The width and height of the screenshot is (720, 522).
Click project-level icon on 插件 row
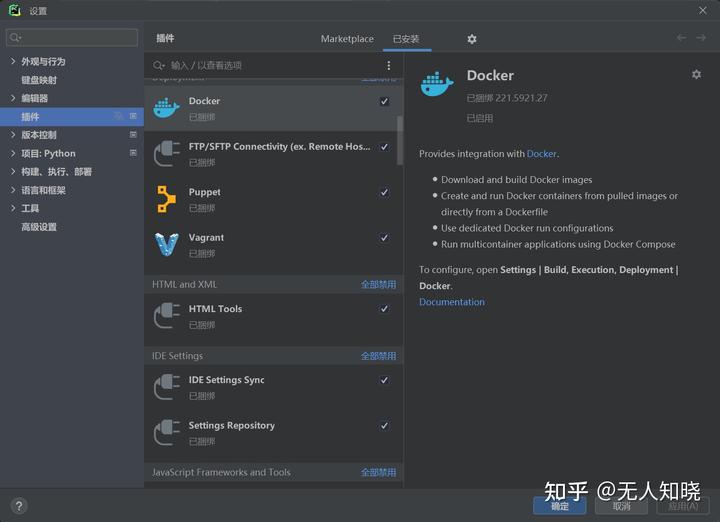(133, 116)
